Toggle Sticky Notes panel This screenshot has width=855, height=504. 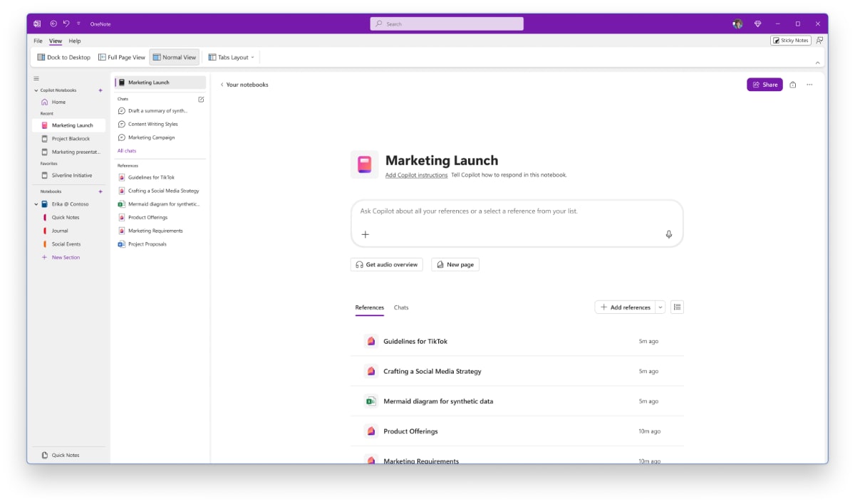(789, 40)
